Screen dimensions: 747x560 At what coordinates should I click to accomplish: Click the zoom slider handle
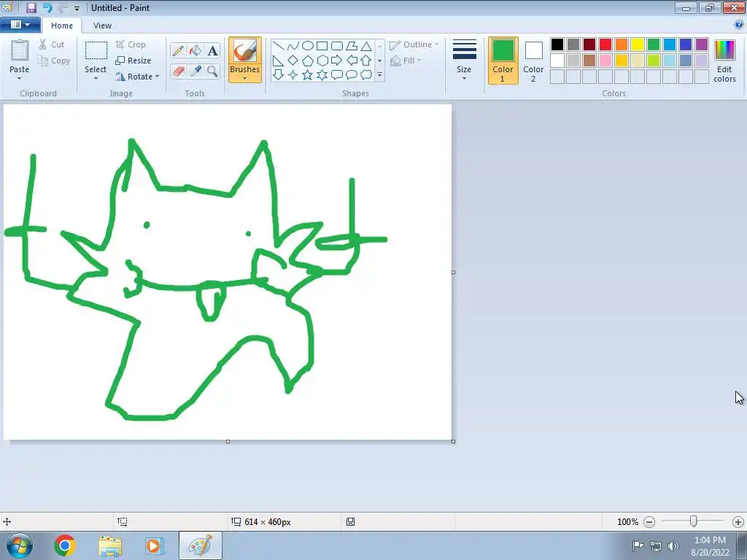pyautogui.click(x=694, y=521)
